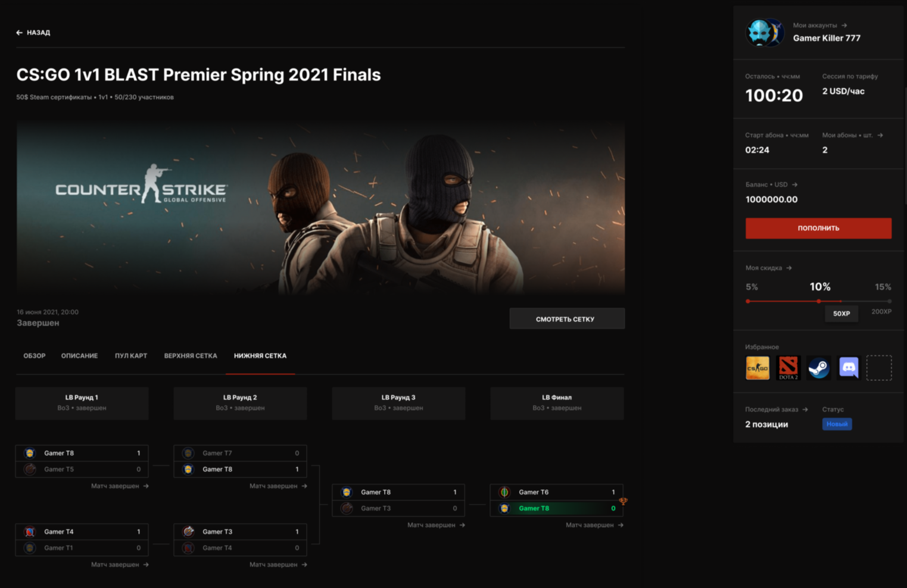Open Последний заказ arrow link
The width and height of the screenshot is (907, 588).
click(x=805, y=409)
